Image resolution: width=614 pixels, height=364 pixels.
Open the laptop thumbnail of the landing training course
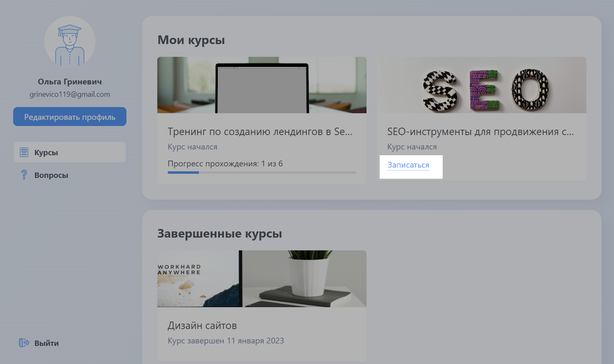(262, 85)
